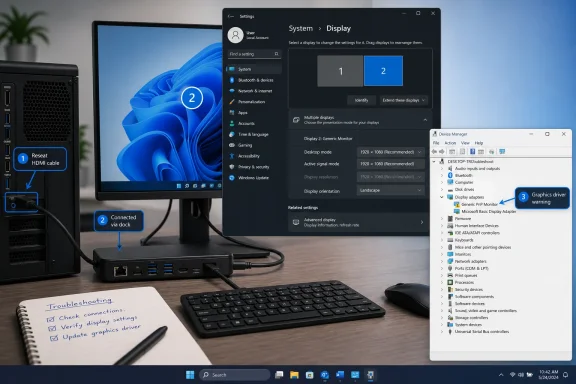Open the Action menu in Device Manager
Image resolution: width=576 pixels, height=384 pixels.
pos(450,143)
